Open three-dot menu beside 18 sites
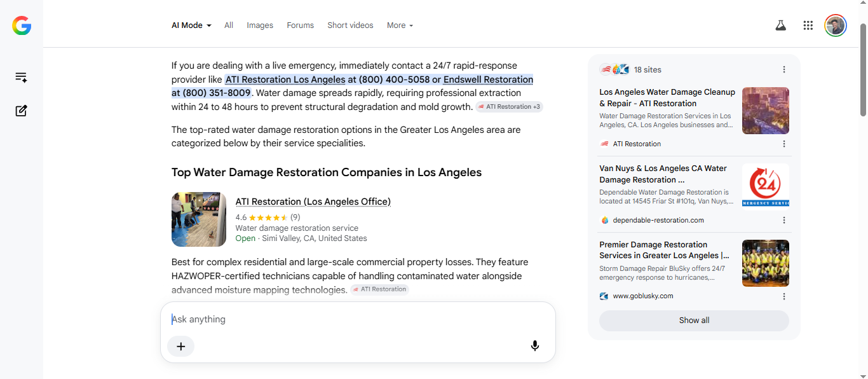The width and height of the screenshot is (868, 379). [784, 70]
